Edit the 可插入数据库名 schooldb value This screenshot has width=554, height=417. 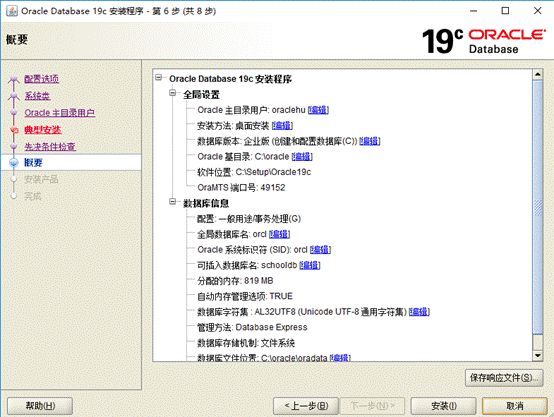coord(310,265)
